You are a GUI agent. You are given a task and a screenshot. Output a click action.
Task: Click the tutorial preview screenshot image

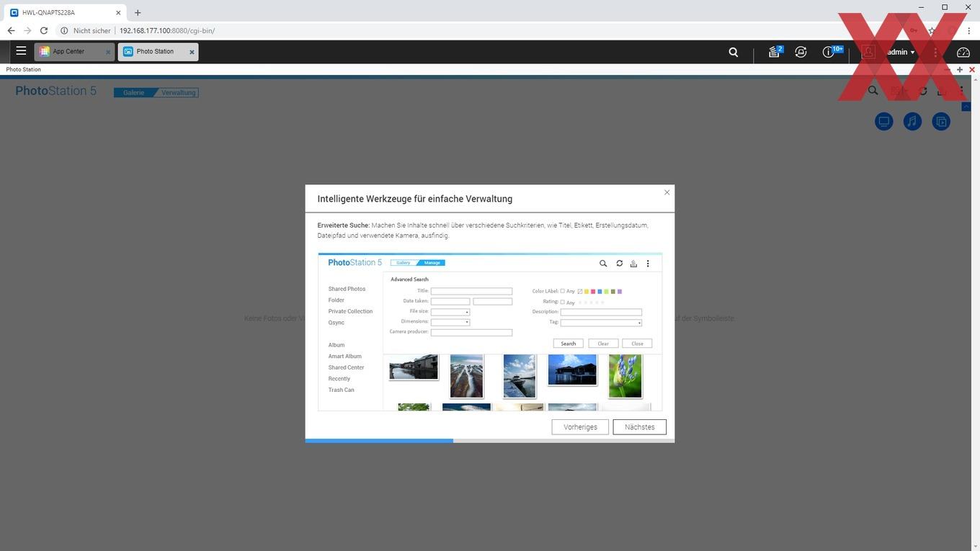pyautogui.click(x=490, y=332)
